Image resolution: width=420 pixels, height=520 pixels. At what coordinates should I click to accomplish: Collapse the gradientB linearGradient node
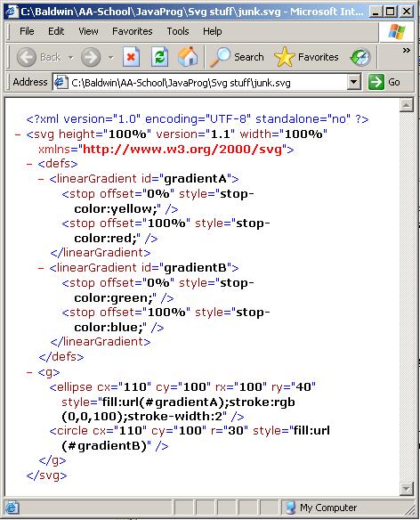pyautogui.click(x=41, y=268)
